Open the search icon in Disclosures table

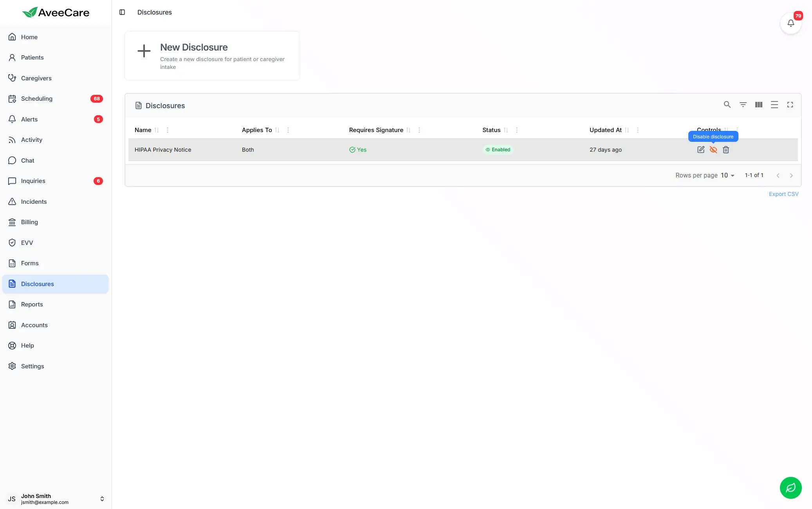pyautogui.click(x=727, y=105)
